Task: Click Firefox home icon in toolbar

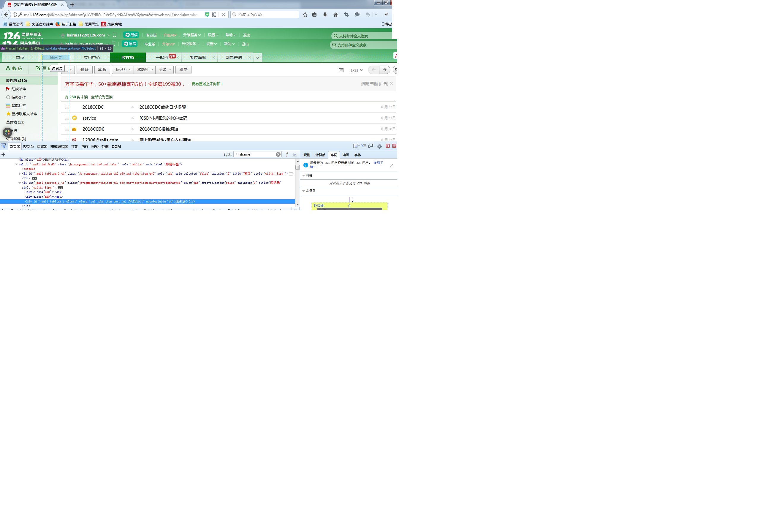Action: pos(335,15)
